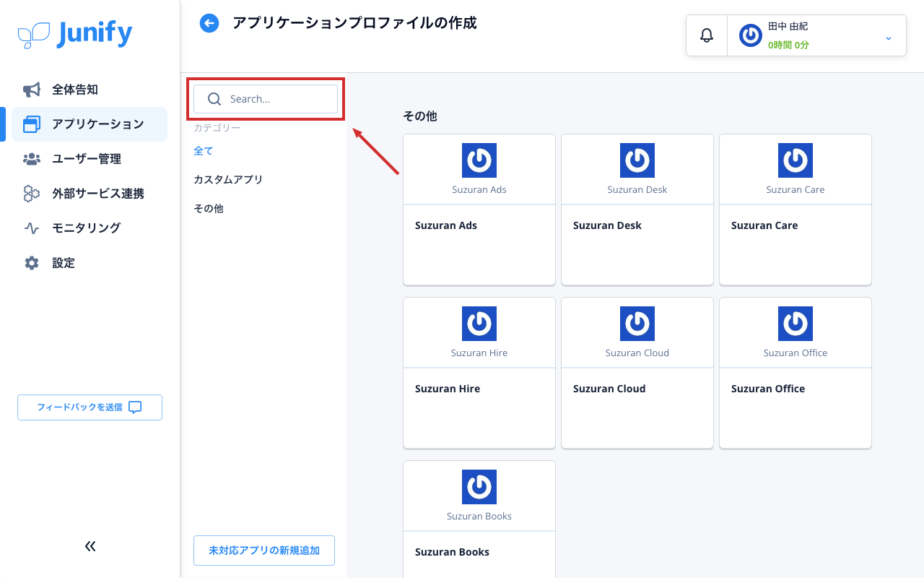Click the bold Suzuran Office card title

pos(768,389)
